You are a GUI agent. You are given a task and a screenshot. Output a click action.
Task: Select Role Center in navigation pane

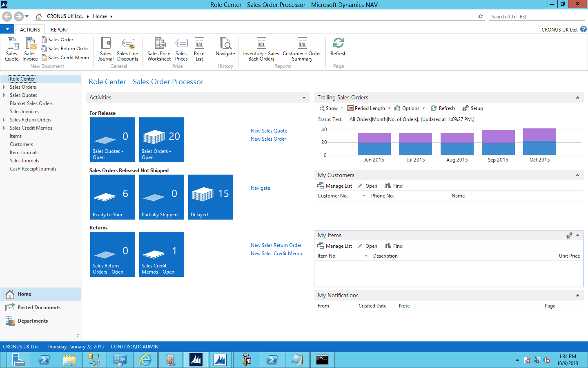tap(22, 79)
